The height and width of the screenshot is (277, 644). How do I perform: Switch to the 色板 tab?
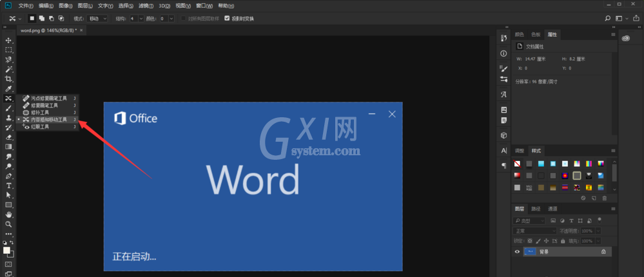(x=536, y=35)
